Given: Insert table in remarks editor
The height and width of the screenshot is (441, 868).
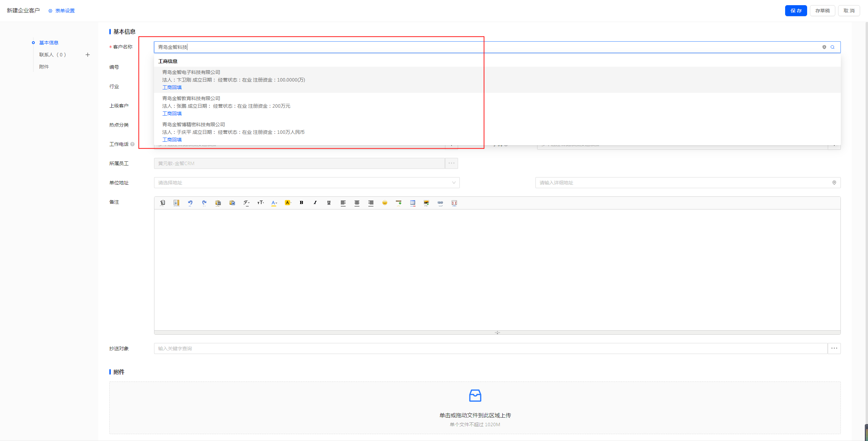Looking at the screenshot, I should tap(413, 203).
